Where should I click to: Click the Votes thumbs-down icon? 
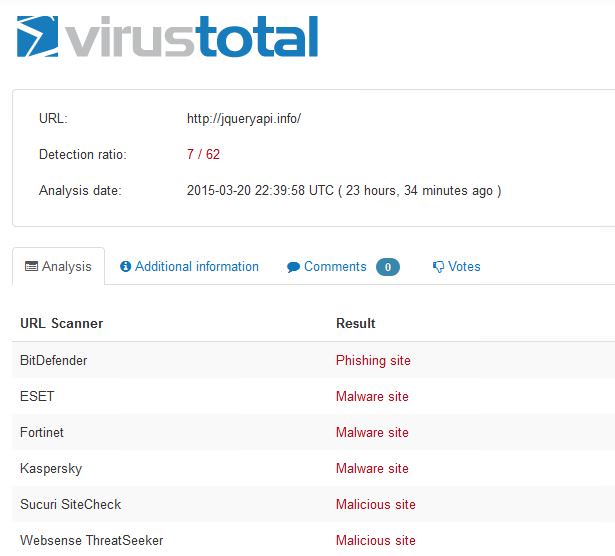[438, 267]
